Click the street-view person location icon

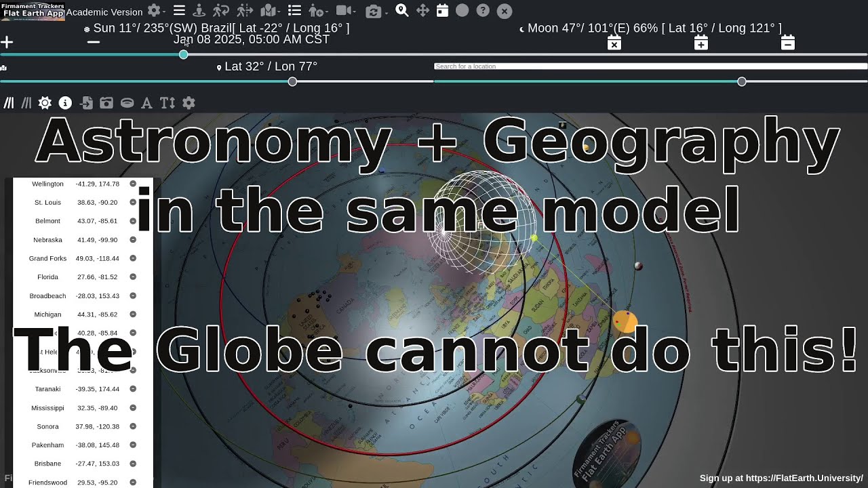tap(199, 11)
